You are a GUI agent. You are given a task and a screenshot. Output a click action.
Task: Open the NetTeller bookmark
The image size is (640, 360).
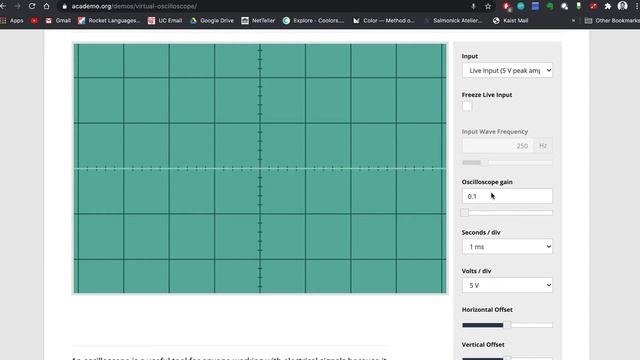coord(258,20)
